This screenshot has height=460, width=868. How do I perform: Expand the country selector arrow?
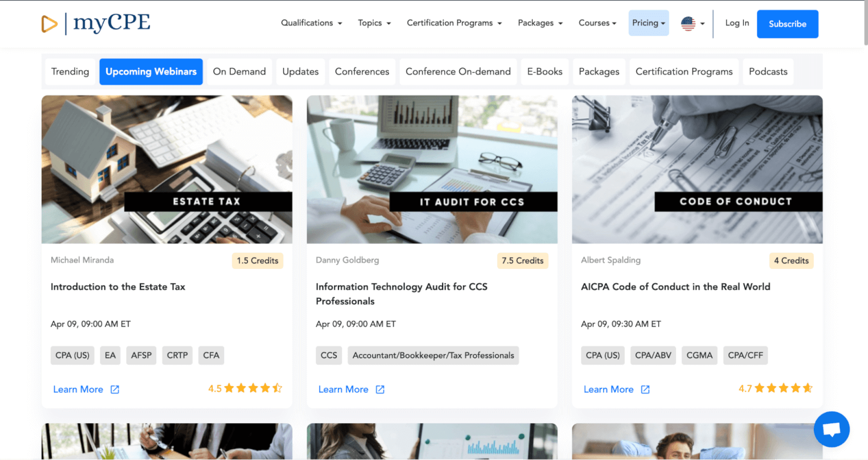click(x=703, y=24)
